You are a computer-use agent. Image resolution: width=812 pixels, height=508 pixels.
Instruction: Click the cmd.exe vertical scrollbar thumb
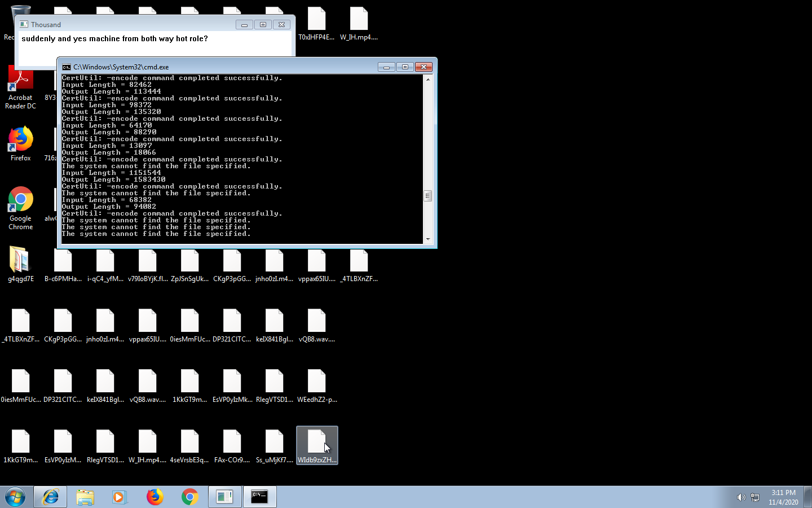pyautogui.click(x=428, y=196)
